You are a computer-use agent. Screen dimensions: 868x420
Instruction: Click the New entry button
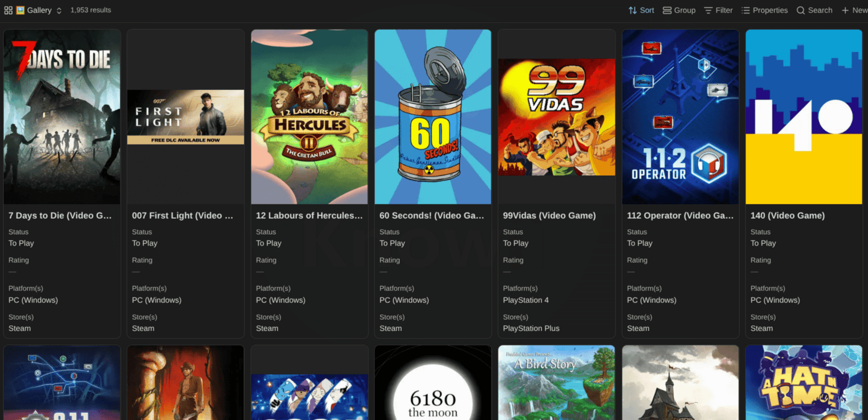pos(854,10)
